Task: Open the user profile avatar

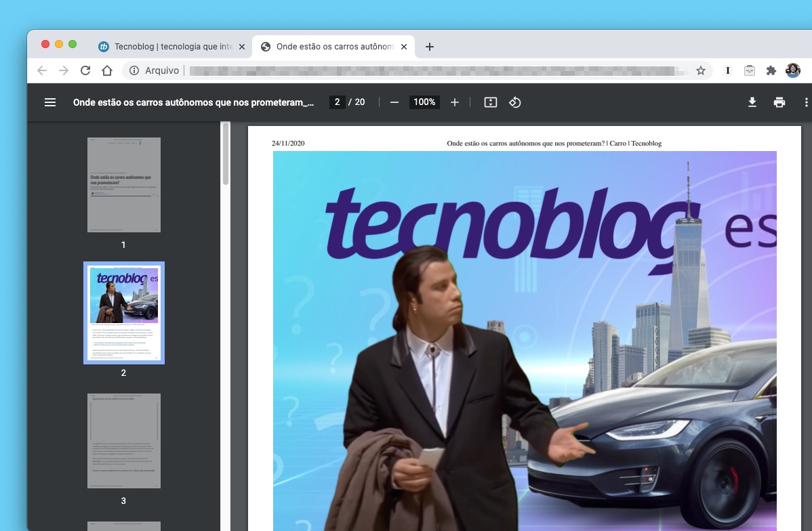Action: (x=793, y=70)
